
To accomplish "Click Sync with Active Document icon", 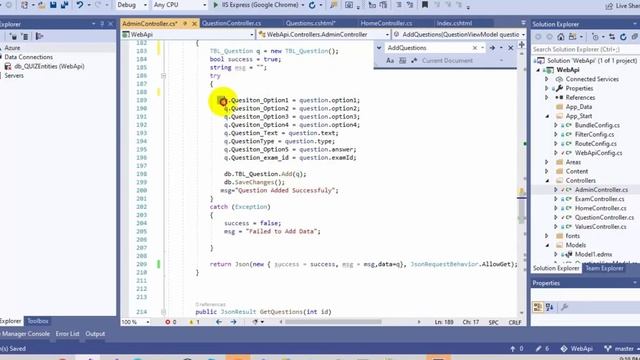I will 612,37.
